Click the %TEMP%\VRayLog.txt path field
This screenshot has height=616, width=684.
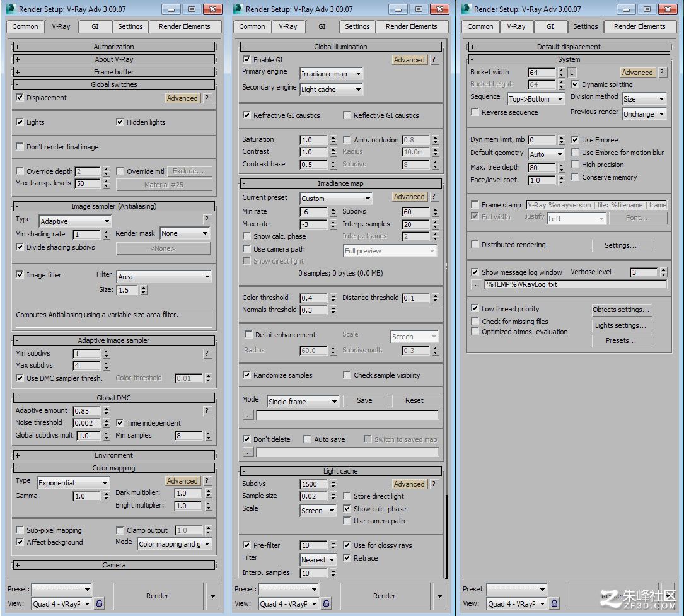576,284
